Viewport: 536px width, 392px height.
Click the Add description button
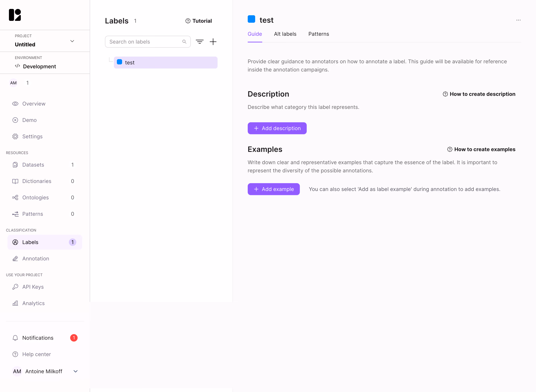(277, 128)
